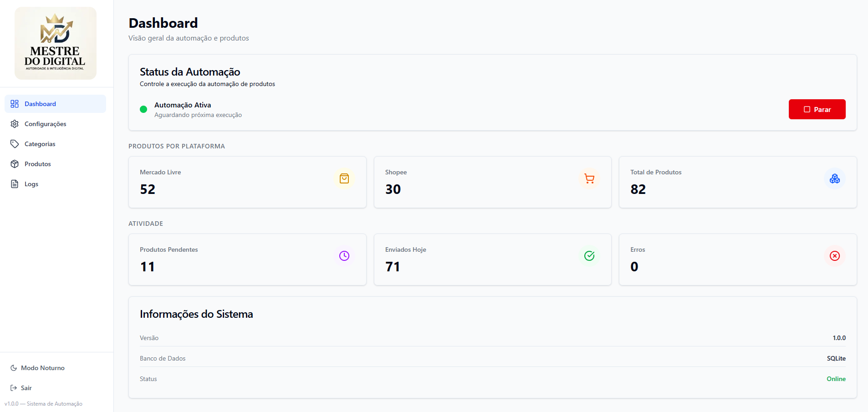This screenshot has width=868, height=412.
Task: Open Configurações in the sidebar
Action: click(x=45, y=124)
